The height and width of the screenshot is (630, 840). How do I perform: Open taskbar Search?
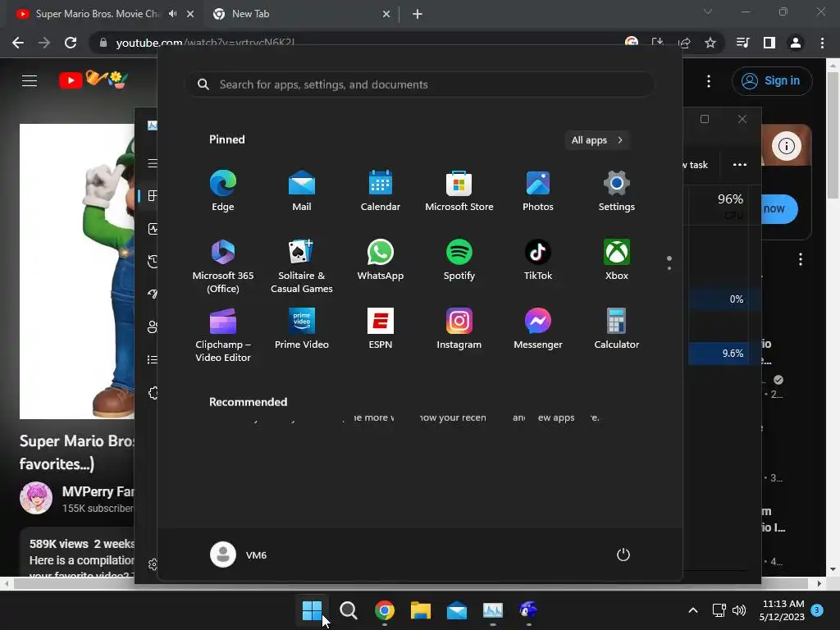tap(348, 609)
